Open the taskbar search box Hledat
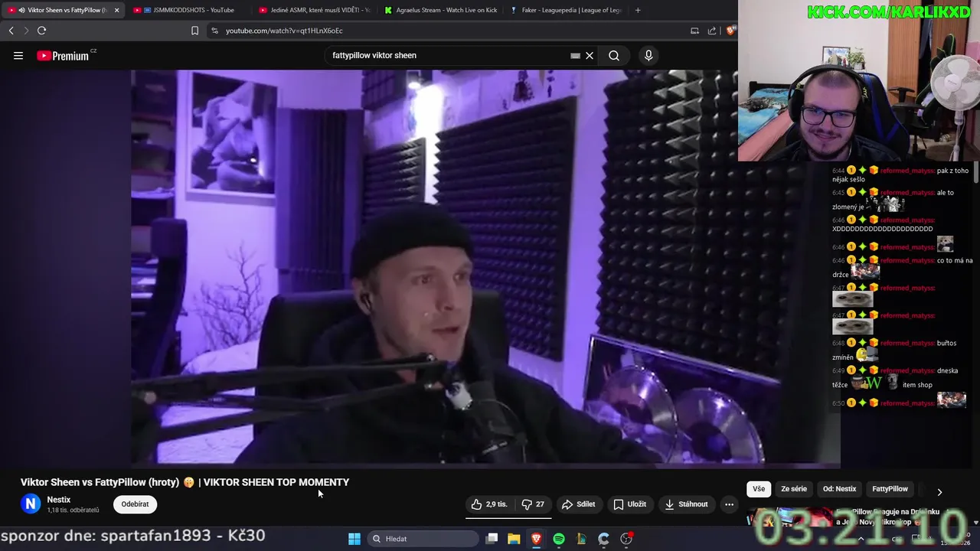980x551 pixels. pos(423,539)
